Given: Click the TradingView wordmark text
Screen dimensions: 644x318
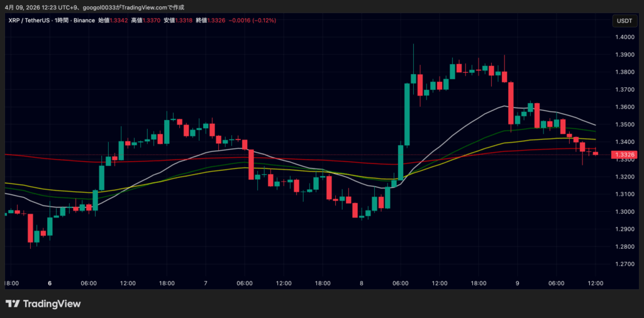Looking at the screenshot, I should coord(52,304).
